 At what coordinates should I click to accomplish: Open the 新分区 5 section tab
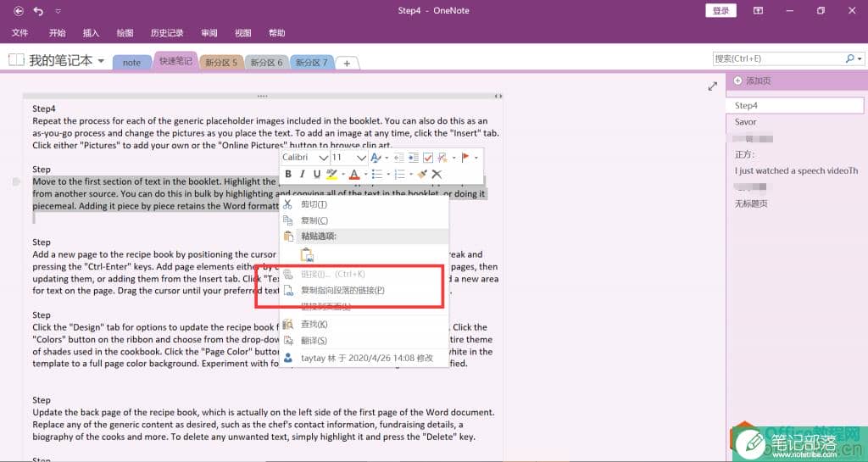tap(221, 63)
